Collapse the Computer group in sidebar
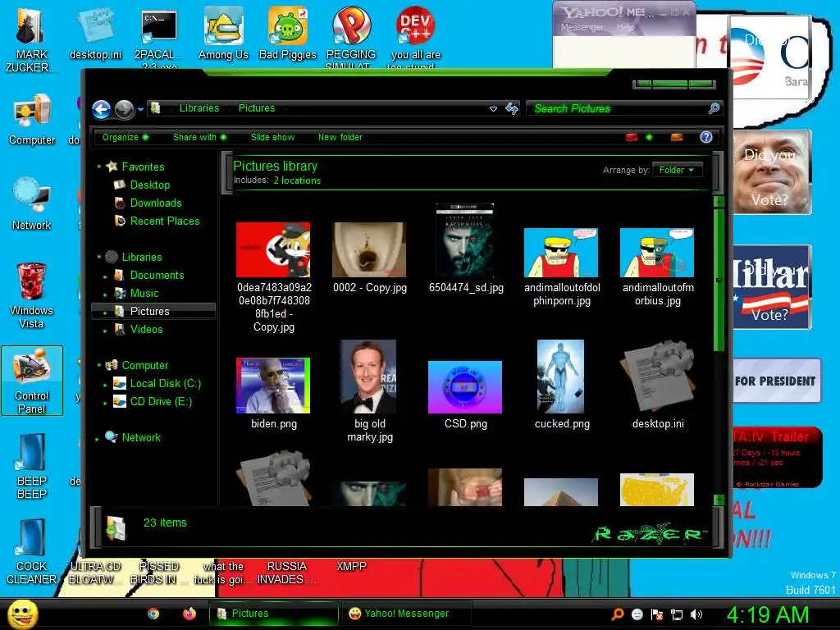This screenshot has height=630, width=840. click(99, 365)
